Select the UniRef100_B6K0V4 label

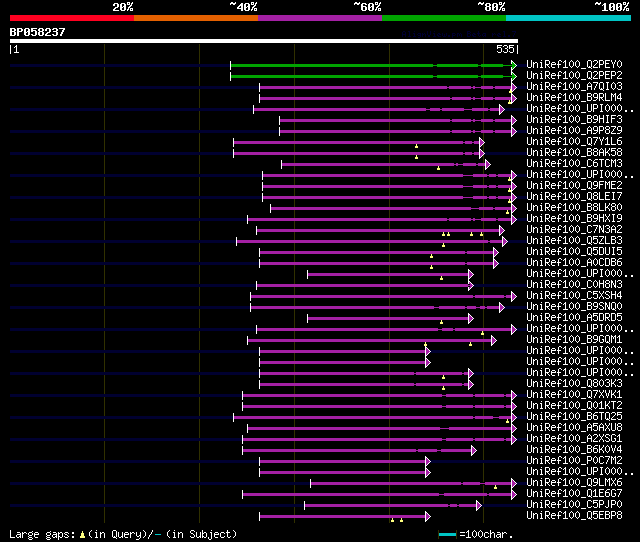coord(574,450)
